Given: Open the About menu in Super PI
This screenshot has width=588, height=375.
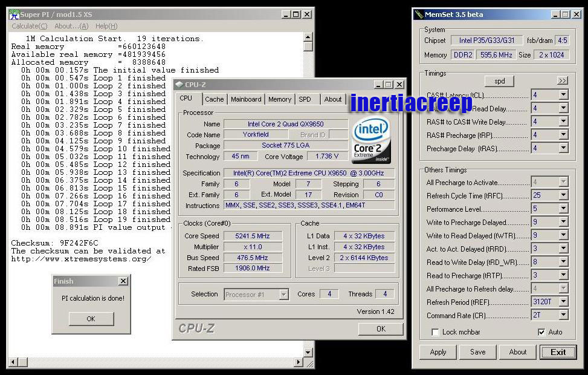Looking at the screenshot, I should point(71,26).
